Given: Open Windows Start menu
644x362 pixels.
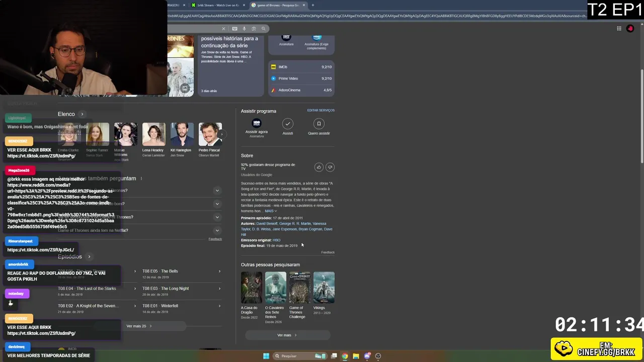Looking at the screenshot, I should (x=266, y=356).
